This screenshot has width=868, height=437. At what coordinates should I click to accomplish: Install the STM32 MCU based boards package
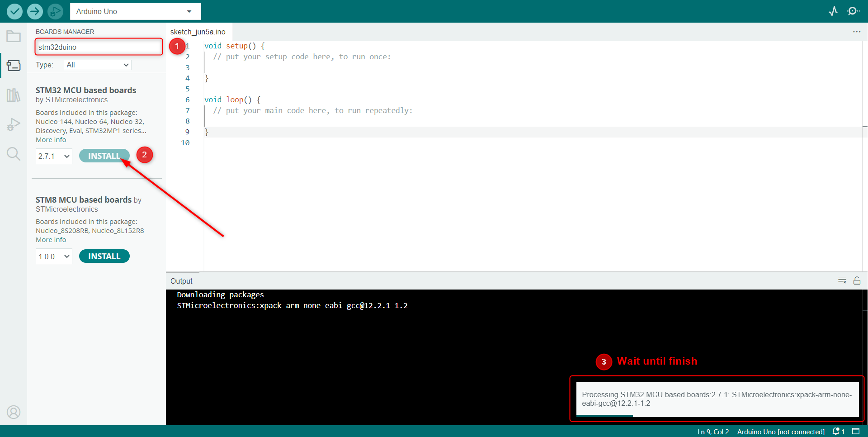click(104, 156)
